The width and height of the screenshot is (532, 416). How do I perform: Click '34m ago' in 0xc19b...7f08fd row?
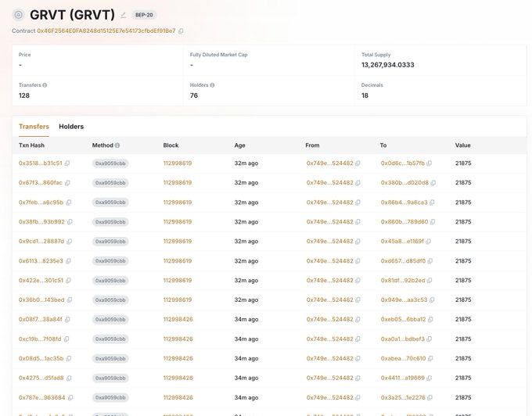246,339
